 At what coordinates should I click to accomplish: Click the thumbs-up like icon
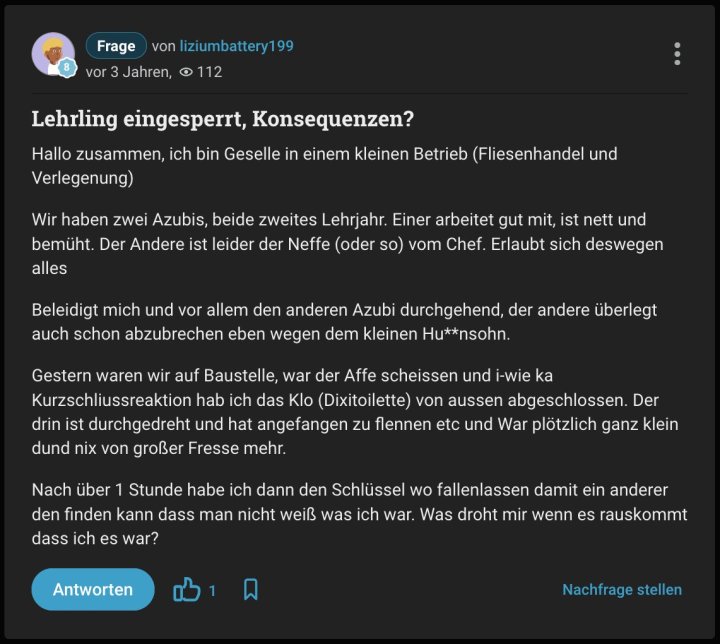(187, 590)
